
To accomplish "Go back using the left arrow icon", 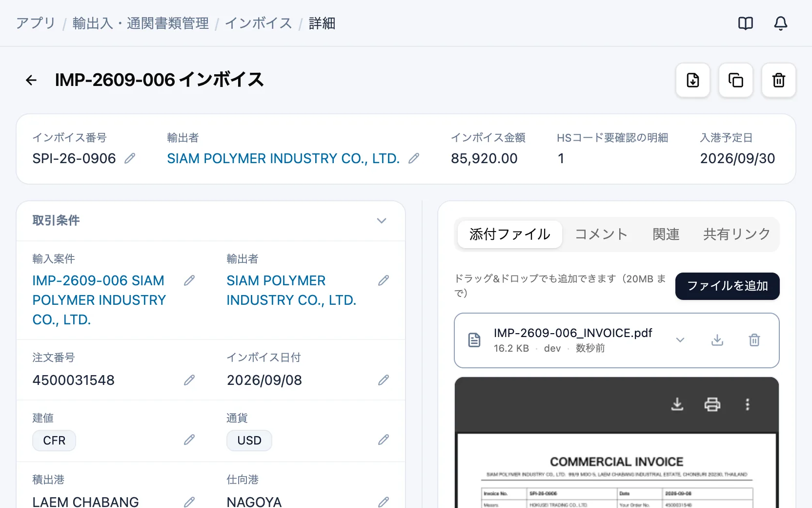I will coord(31,80).
